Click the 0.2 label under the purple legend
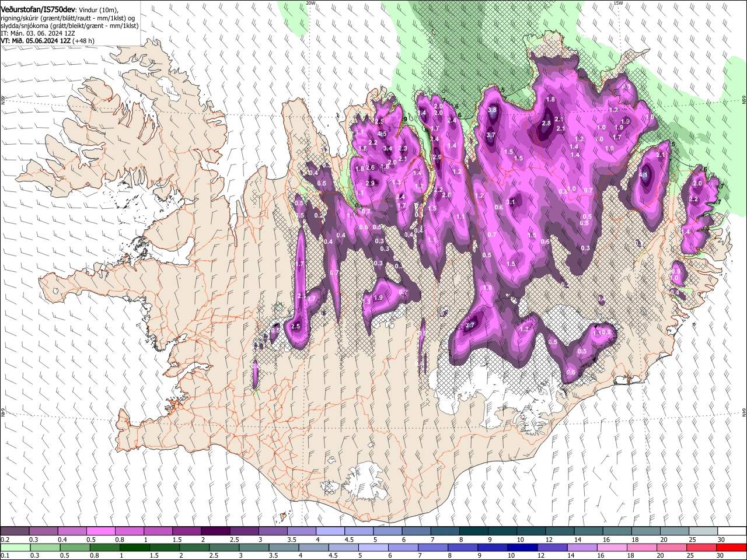Screen dimensions: 747x560 (x=5, y=540)
